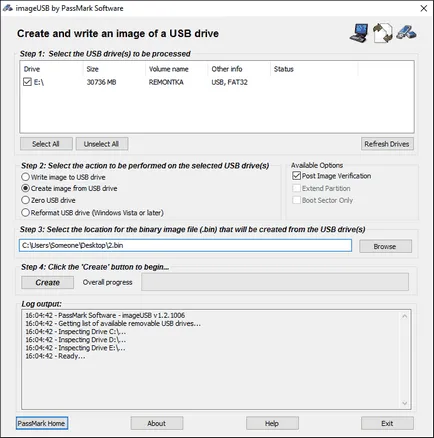The height and width of the screenshot is (438, 434).
Task: Toggle the E:\ drive checkbox
Action: coord(27,82)
